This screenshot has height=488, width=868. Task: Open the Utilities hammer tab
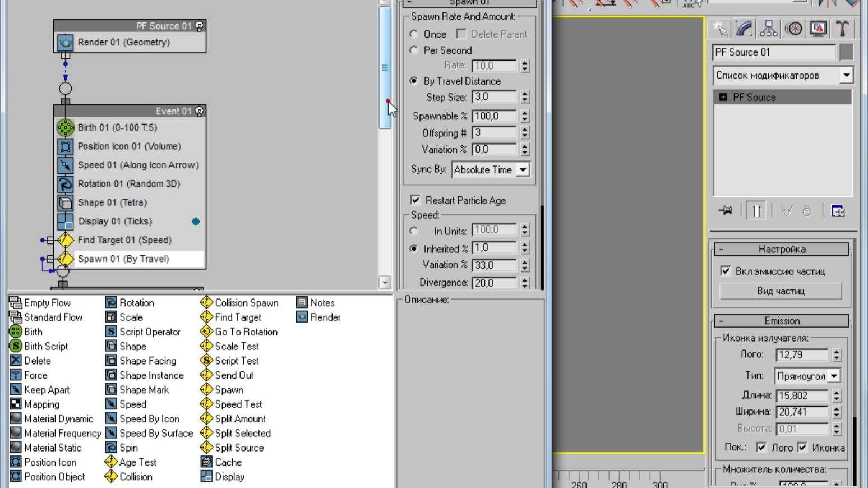pyautogui.click(x=842, y=29)
